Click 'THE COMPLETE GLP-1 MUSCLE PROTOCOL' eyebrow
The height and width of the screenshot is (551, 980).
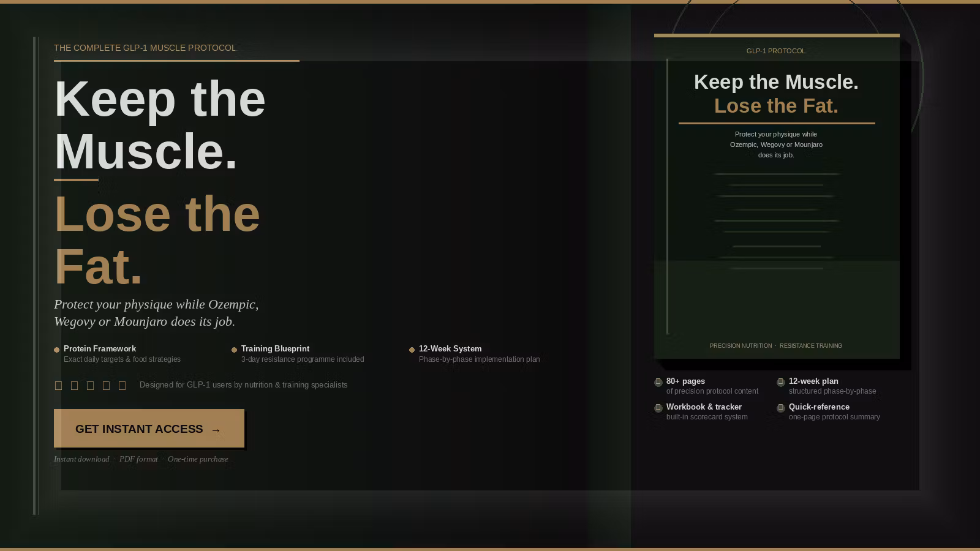pyautogui.click(x=145, y=48)
